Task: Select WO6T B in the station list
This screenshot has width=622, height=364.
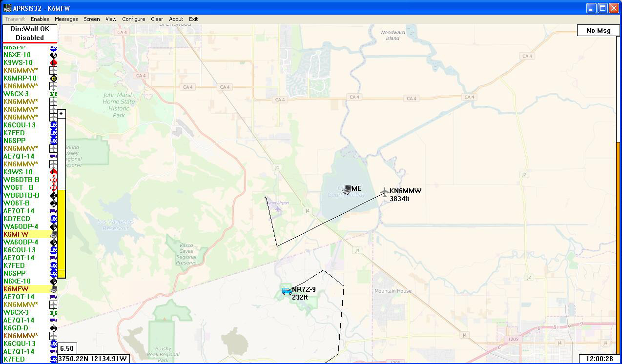Action: click(x=19, y=187)
